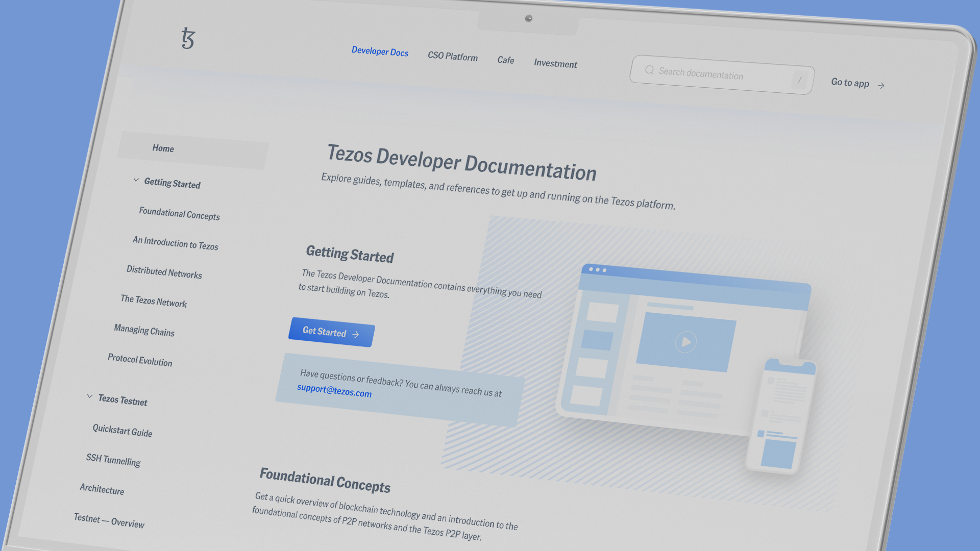Click the arrow next to Go to app
This screenshot has width=980, height=551.
click(881, 85)
